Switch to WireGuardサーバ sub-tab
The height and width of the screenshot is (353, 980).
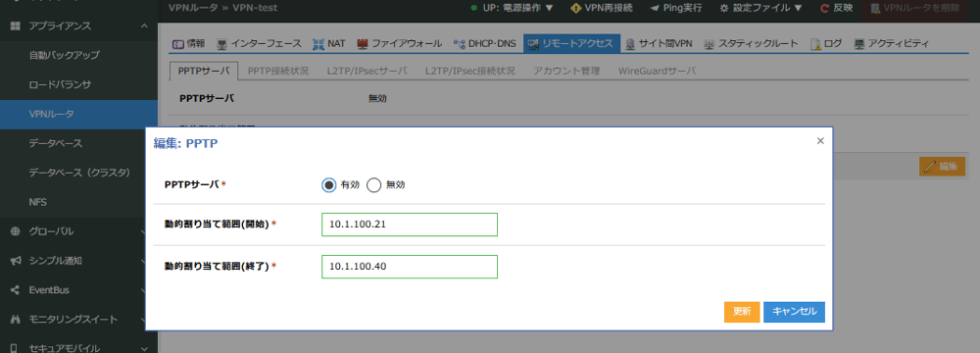point(657,71)
